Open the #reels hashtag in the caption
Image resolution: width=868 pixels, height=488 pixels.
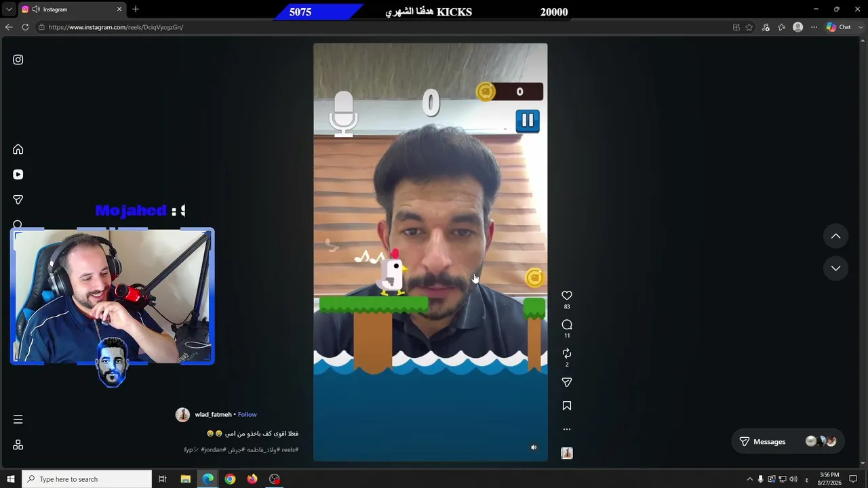(x=290, y=450)
